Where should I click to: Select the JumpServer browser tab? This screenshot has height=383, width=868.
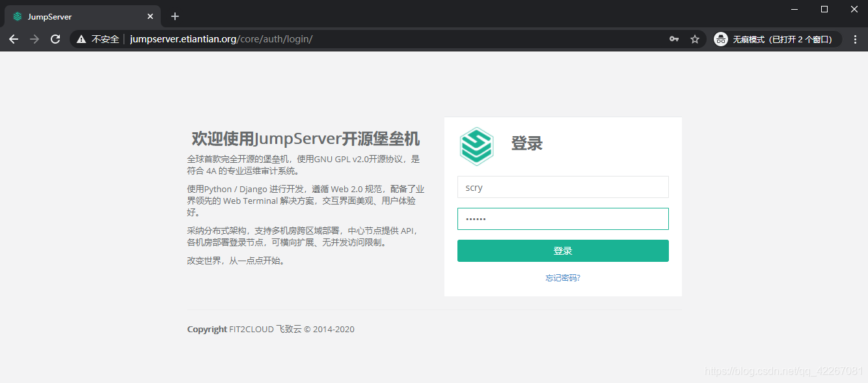[x=83, y=16]
